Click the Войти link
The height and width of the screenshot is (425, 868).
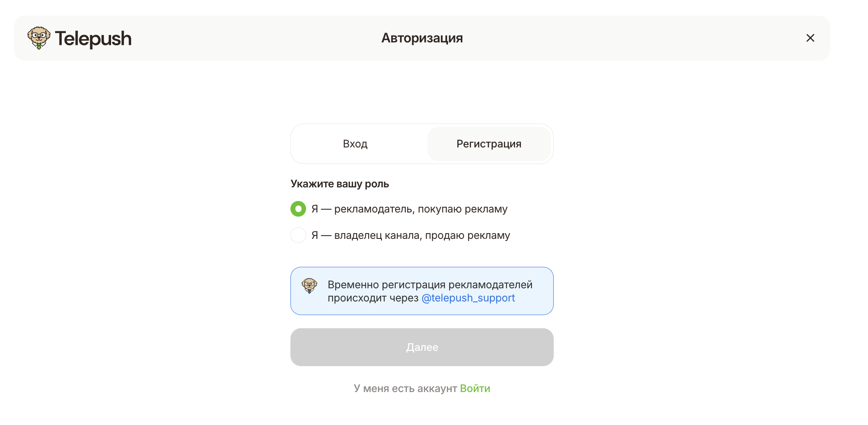click(x=475, y=388)
